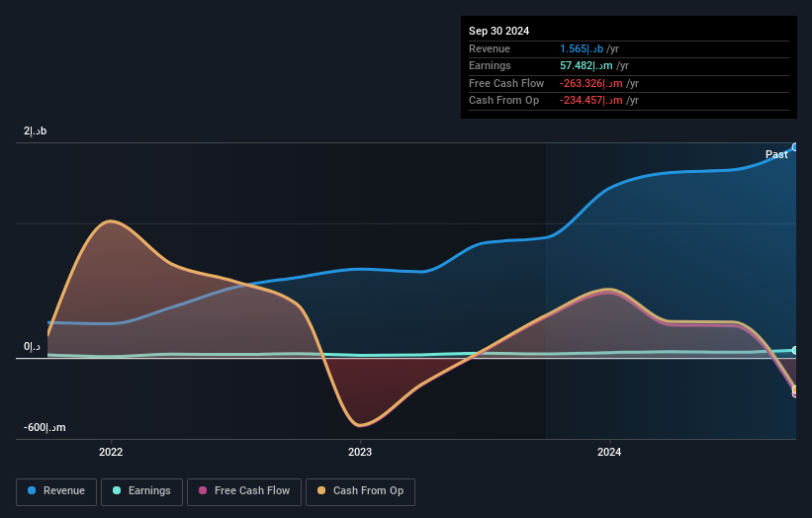Click the 2024 x-axis label
This screenshot has width=812, height=518.
tap(609, 452)
